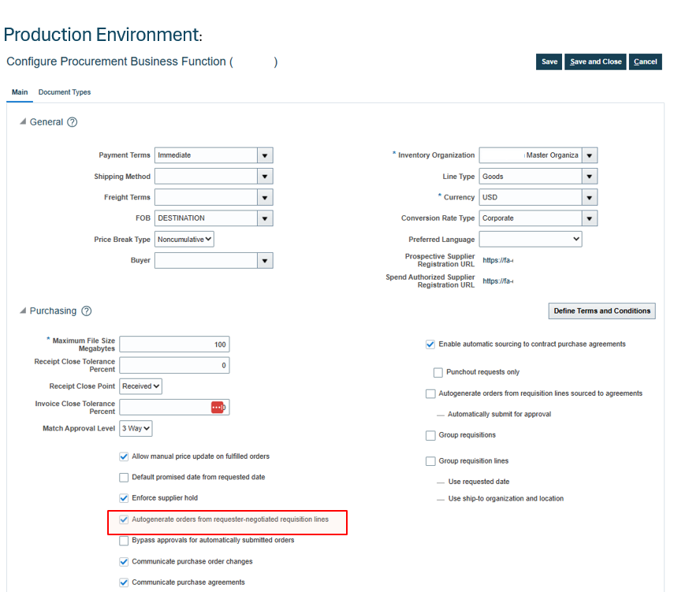Click the Save button
This screenshot has height=592, width=700.
tap(549, 61)
